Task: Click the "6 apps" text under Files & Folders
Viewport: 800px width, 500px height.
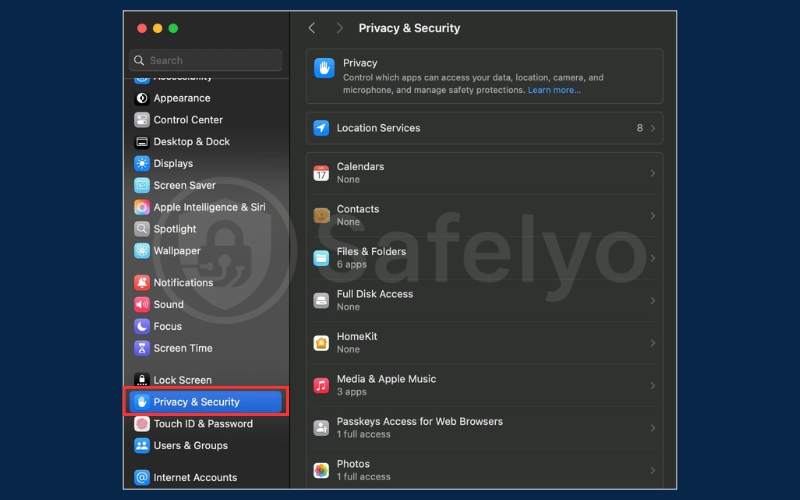Action: pyautogui.click(x=352, y=264)
